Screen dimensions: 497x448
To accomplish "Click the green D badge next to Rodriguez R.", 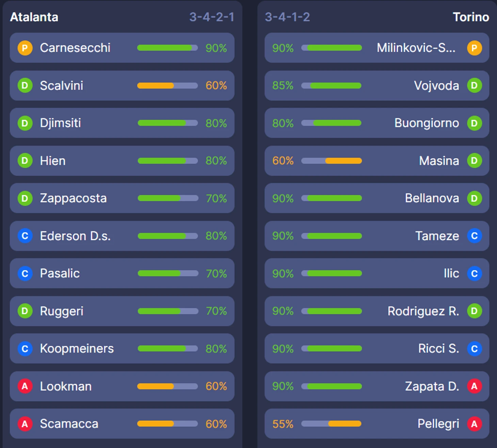I will (x=474, y=311).
